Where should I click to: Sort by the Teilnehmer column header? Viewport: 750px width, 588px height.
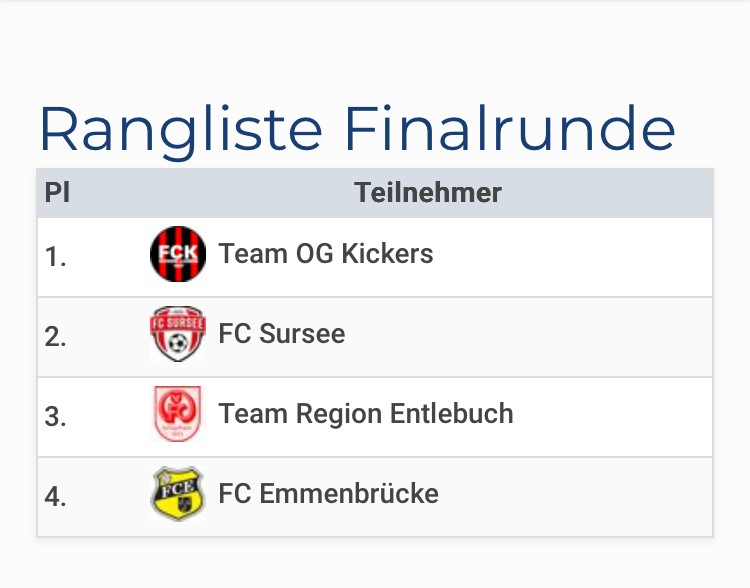[x=428, y=193]
